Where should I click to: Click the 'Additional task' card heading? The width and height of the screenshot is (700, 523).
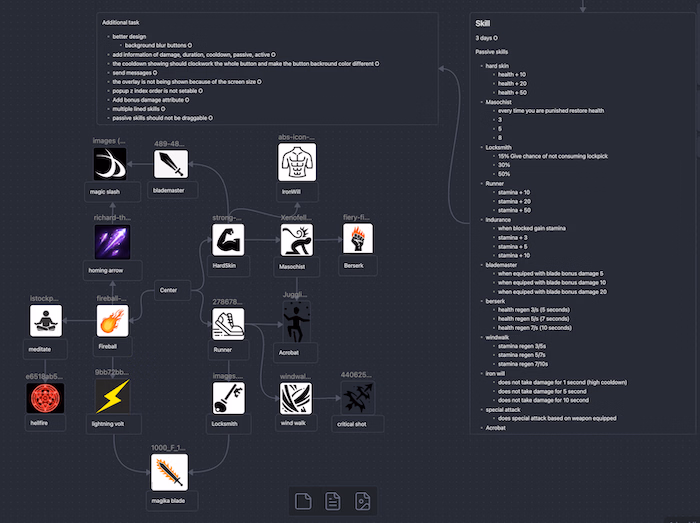tap(121, 22)
